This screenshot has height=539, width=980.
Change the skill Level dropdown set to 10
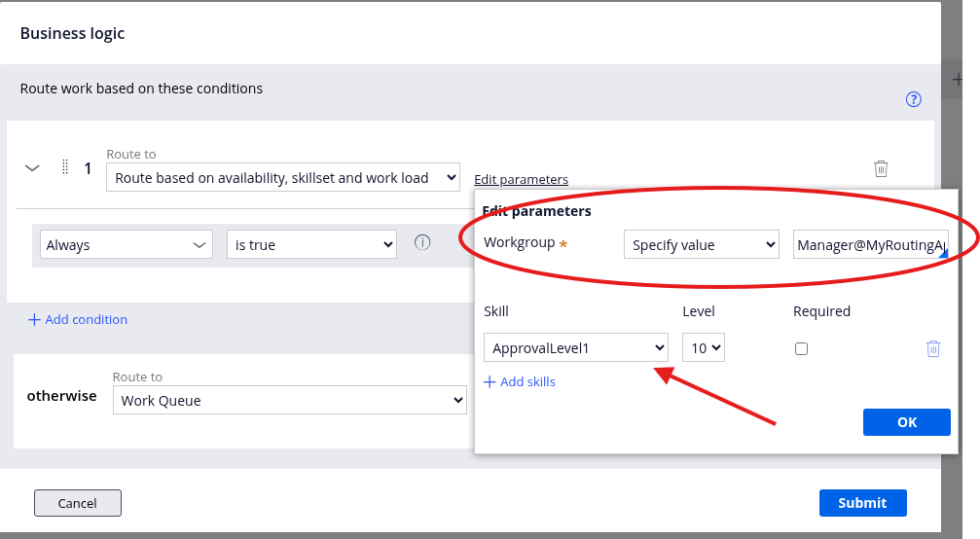[704, 348]
